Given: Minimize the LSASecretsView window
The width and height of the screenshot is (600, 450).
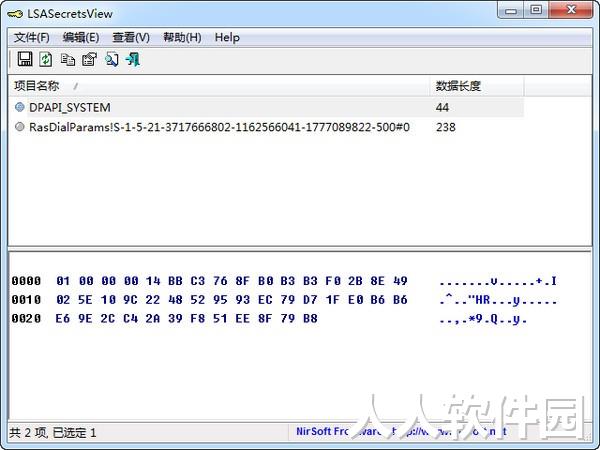Looking at the screenshot, I should click(511, 10).
